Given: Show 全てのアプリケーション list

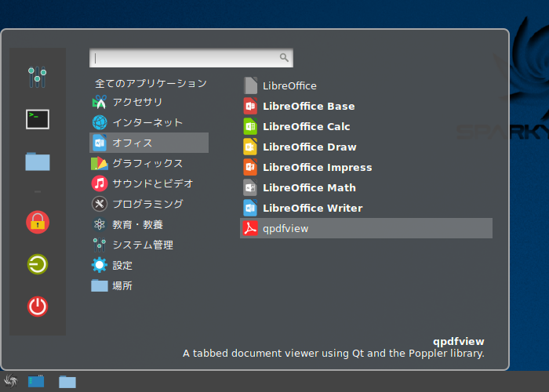Looking at the screenshot, I should pos(149,83).
